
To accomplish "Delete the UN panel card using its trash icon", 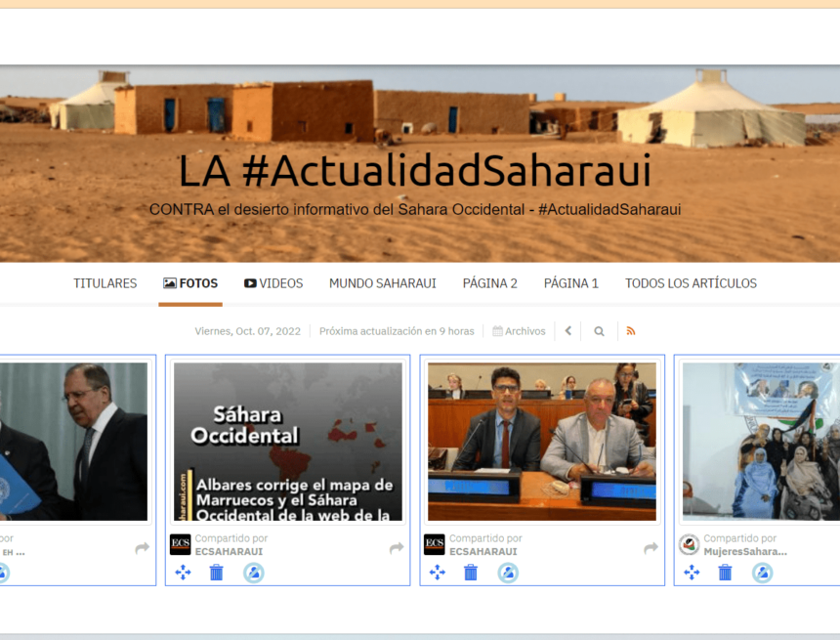I will coord(471,573).
